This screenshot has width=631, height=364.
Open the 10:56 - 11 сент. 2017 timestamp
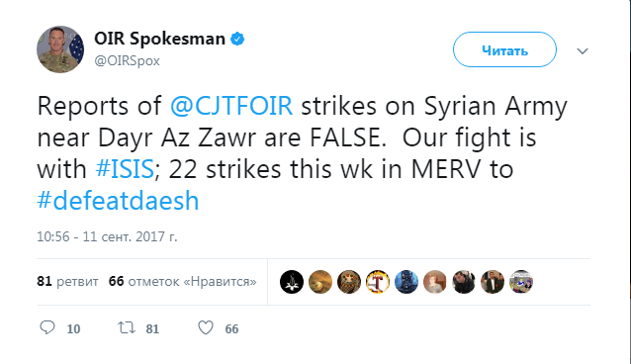click(107, 236)
